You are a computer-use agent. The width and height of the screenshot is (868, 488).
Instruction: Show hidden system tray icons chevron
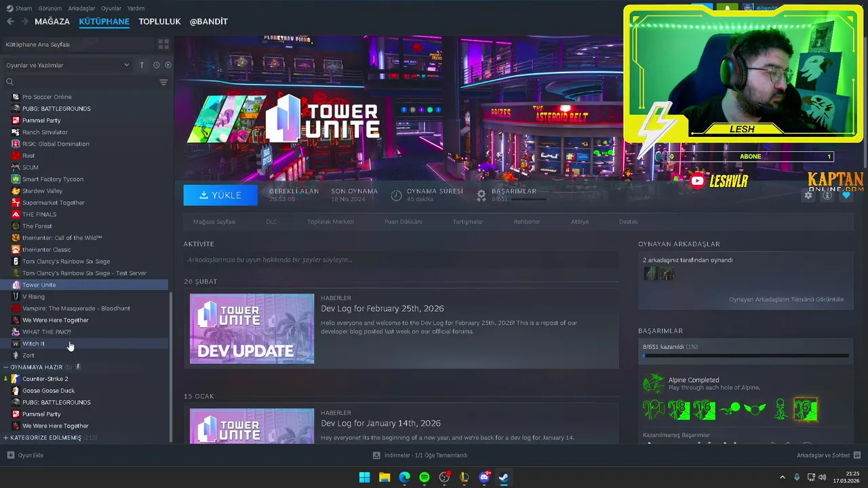click(782, 477)
